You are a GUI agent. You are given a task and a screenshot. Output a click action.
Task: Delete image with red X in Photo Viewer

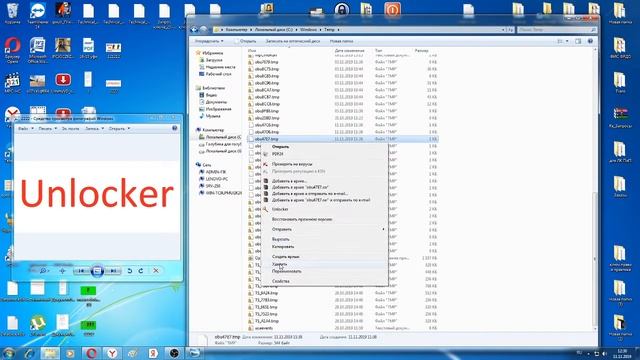(156, 271)
